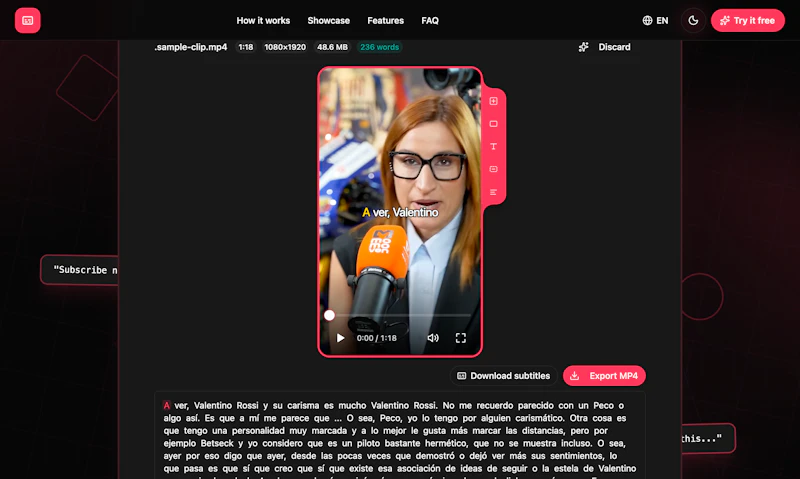The width and height of the screenshot is (800, 479).
Task: Click the video progress slider handle
Action: coord(330,315)
